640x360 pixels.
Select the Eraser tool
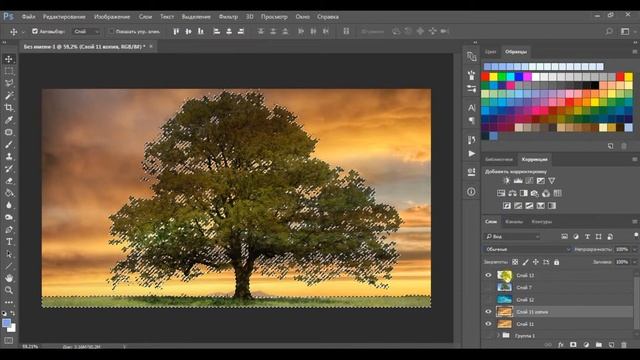coord(9,181)
